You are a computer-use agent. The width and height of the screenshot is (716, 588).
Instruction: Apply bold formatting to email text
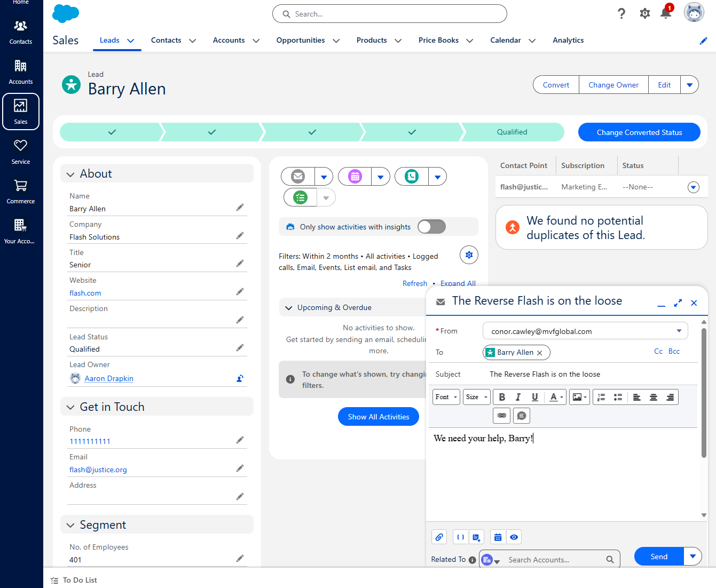point(502,396)
